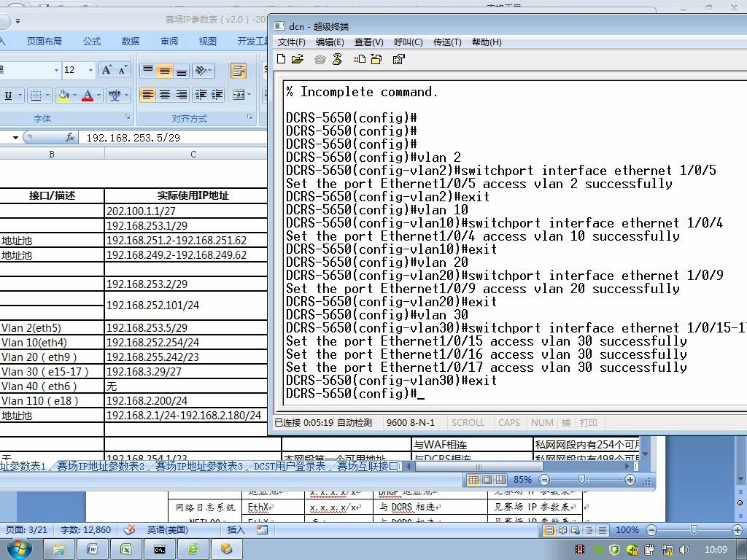Open Alignment group dialog launcher
Viewport: 747px width, 560px height.
click(x=250, y=117)
